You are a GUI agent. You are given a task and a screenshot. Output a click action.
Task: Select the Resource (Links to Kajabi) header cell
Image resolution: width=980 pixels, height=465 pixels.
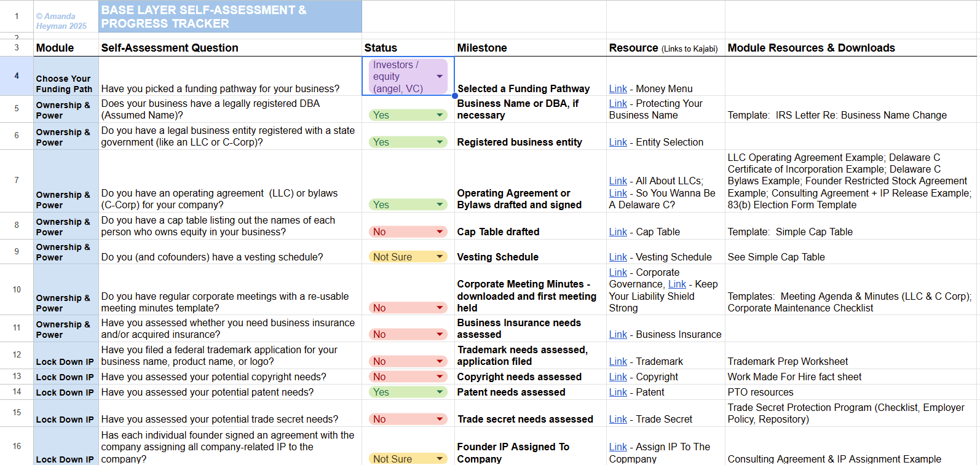tap(666, 48)
